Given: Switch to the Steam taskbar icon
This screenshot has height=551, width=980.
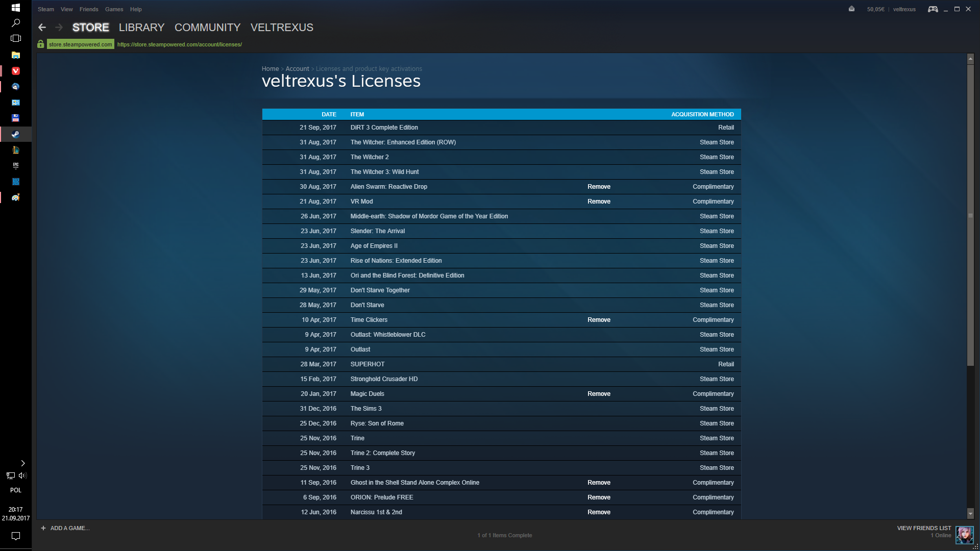Looking at the screenshot, I should point(16,134).
